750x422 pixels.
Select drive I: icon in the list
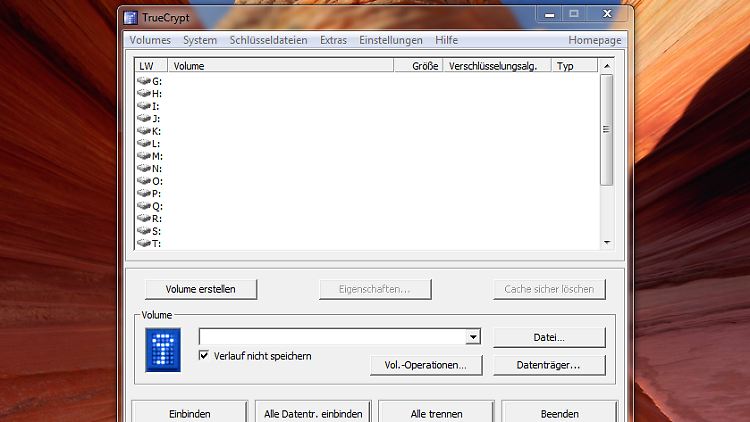point(144,106)
